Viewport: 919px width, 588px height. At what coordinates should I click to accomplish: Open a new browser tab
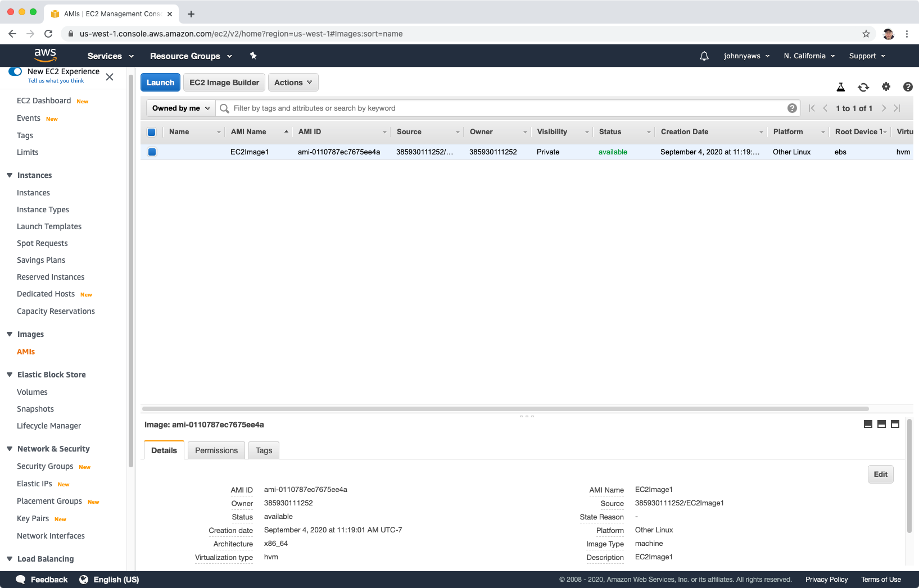tap(191, 14)
